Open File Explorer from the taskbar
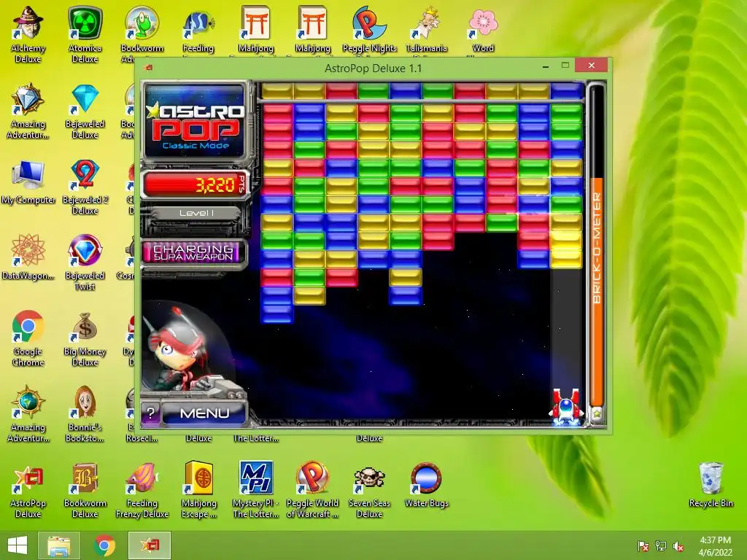The width and height of the screenshot is (747, 560). coord(59,545)
